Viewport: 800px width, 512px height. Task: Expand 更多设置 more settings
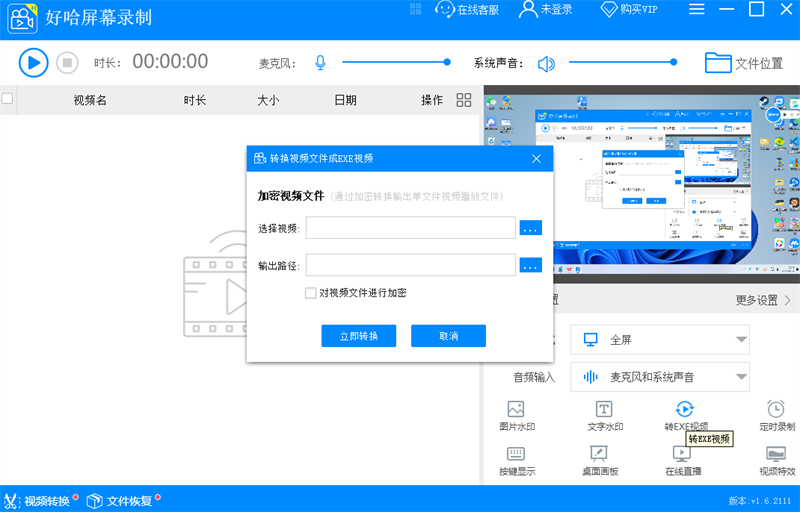pos(764,300)
